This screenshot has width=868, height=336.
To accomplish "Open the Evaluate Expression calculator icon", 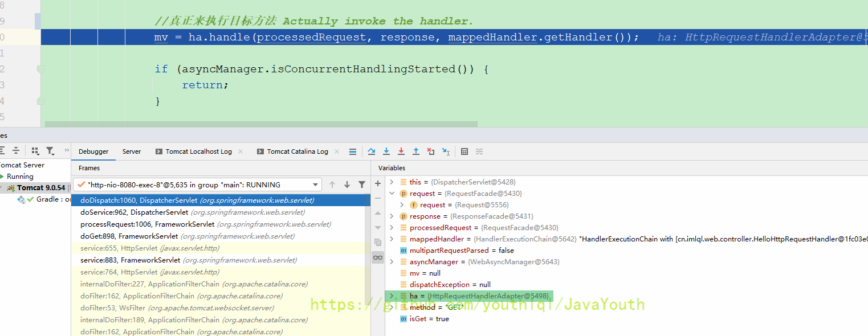I will coord(464,151).
